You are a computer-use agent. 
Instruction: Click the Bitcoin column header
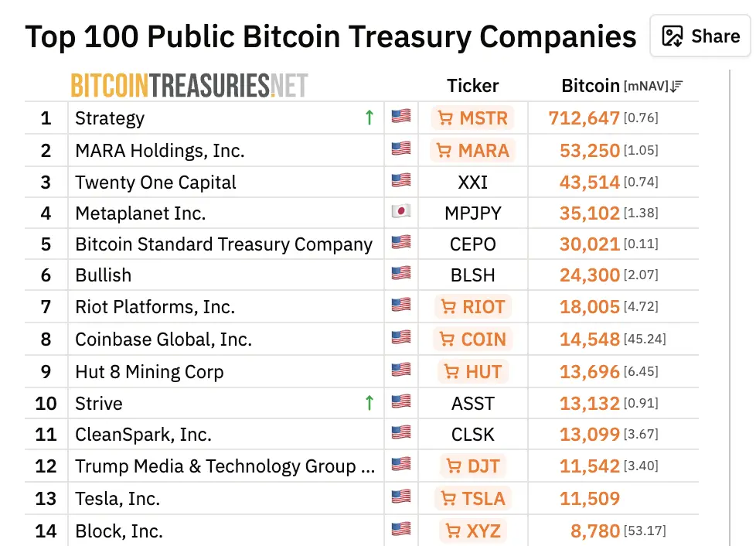click(x=590, y=86)
